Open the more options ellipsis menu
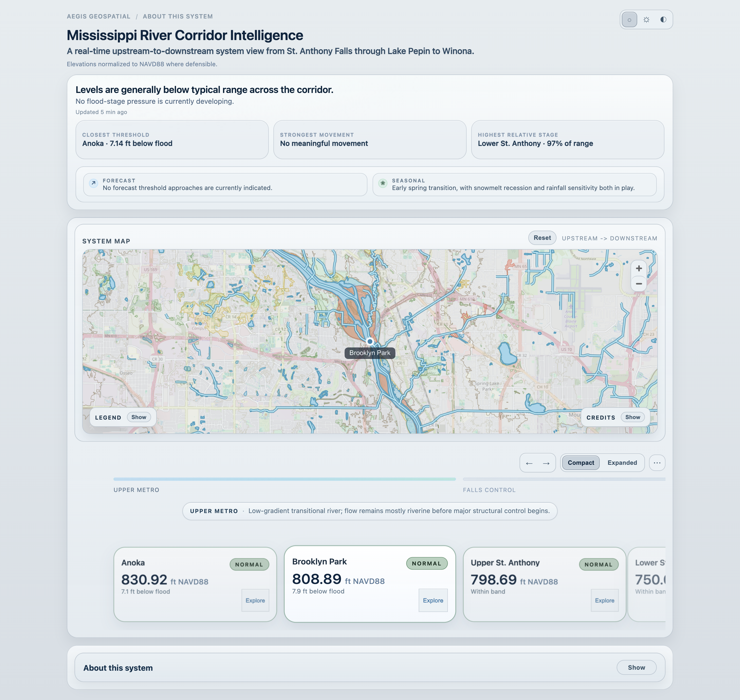The width and height of the screenshot is (740, 700). pyautogui.click(x=657, y=463)
